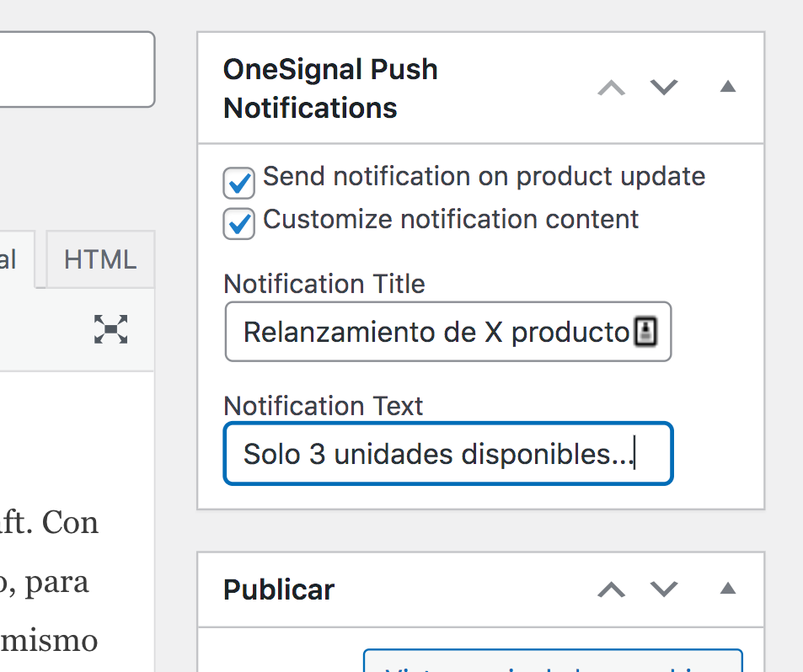Click Vista previa de los cambios
The image size is (803, 672).
(552, 665)
